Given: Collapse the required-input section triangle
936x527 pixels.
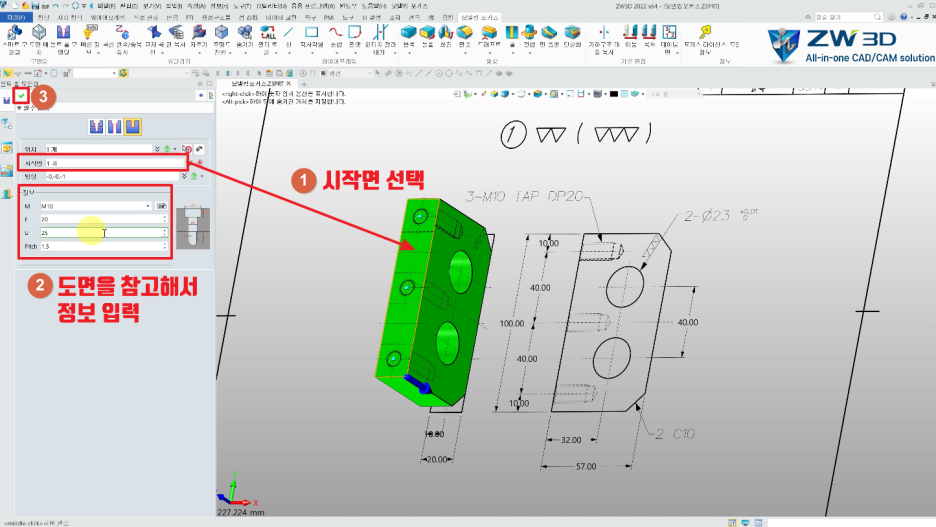Looking at the screenshot, I should pyautogui.click(x=19, y=109).
